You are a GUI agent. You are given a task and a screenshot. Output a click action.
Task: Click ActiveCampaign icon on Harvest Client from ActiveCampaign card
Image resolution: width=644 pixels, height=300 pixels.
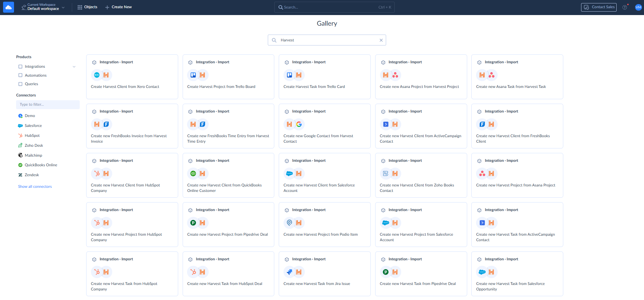386,124
